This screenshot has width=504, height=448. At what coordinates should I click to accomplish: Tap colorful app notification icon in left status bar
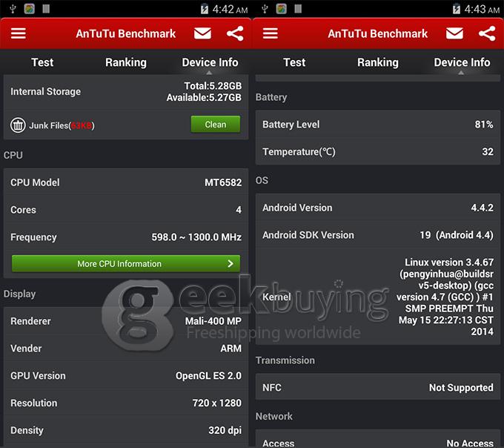29,9
